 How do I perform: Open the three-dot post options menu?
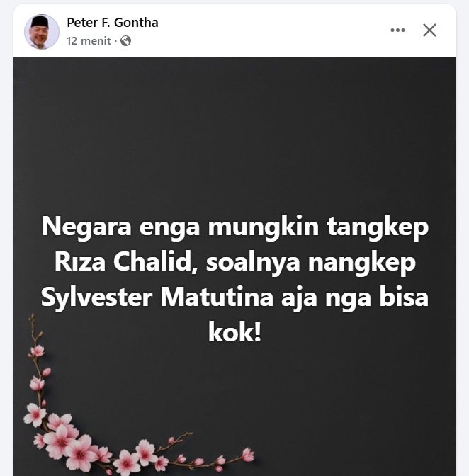pyautogui.click(x=397, y=30)
